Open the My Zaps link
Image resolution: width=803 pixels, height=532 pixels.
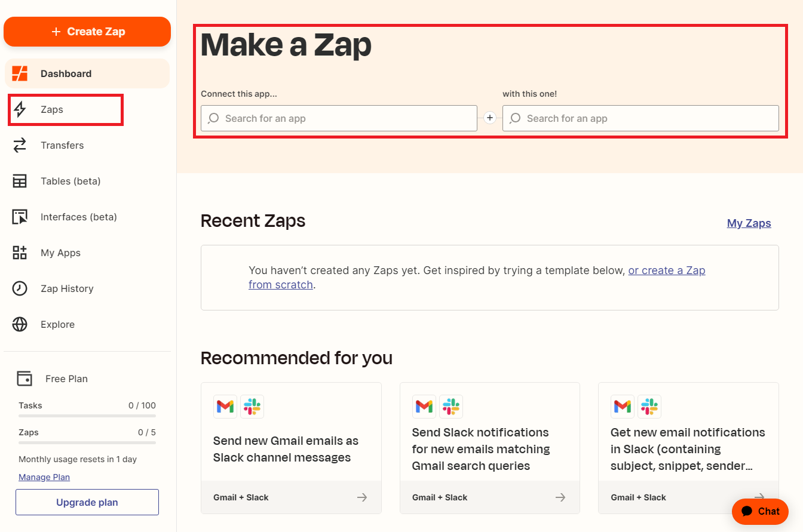coord(749,223)
